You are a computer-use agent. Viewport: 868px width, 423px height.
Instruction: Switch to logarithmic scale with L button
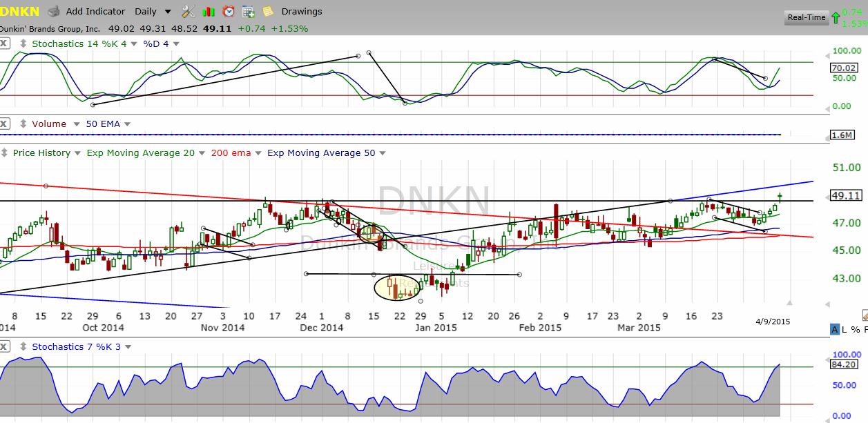[x=846, y=329]
